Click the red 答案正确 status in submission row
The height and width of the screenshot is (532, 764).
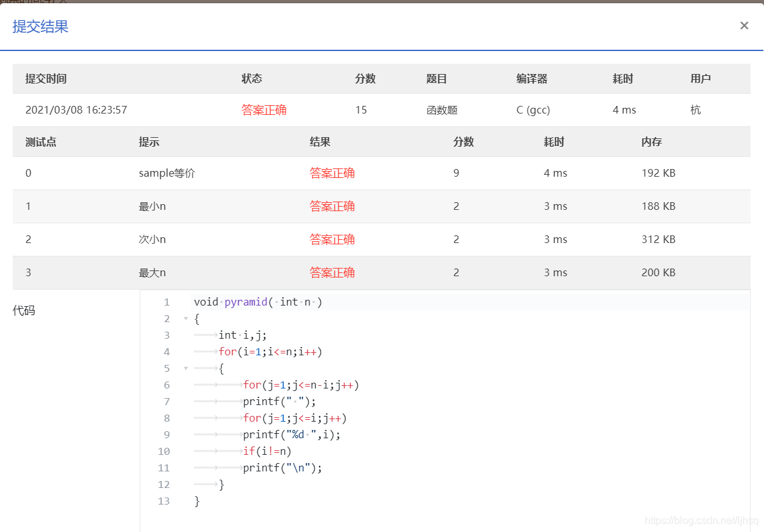[x=264, y=110]
